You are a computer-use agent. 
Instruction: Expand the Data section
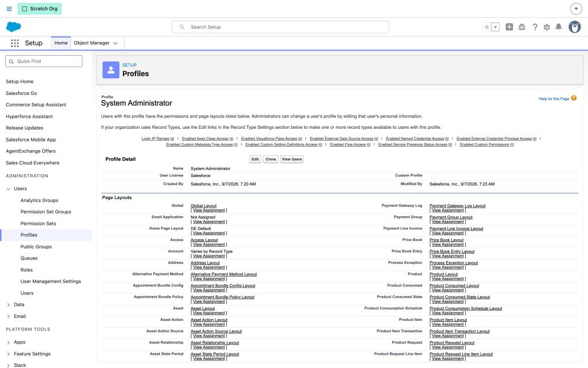8,305
